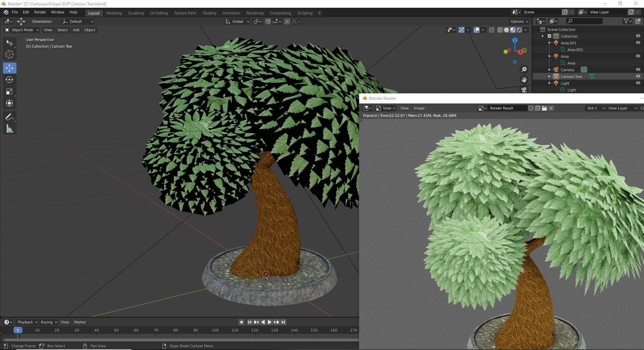This screenshot has width=644, height=350.
Task: Switch to rendered viewport shading
Action: [x=519, y=30]
